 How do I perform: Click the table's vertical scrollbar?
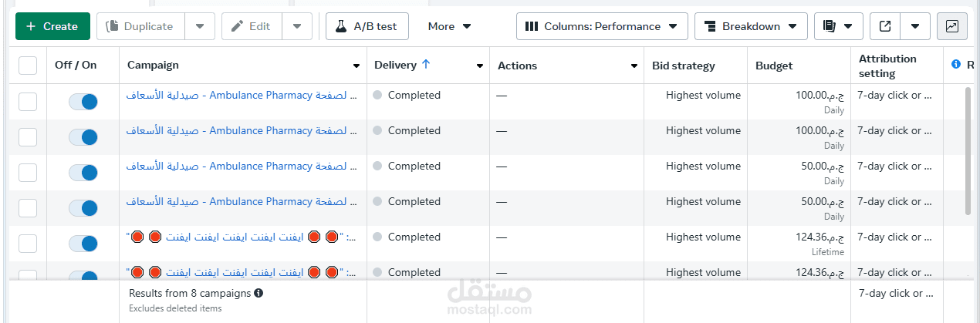click(968, 150)
